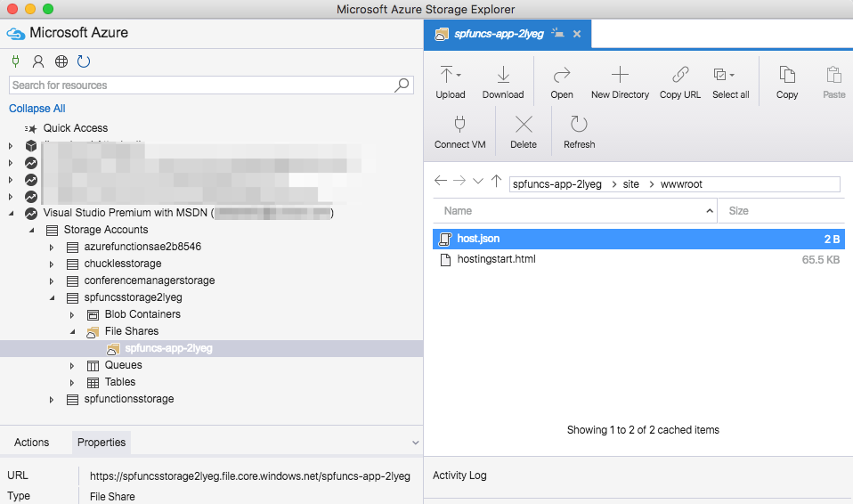Click the host.json file icon
Image resolution: width=853 pixels, height=504 pixels.
445,239
